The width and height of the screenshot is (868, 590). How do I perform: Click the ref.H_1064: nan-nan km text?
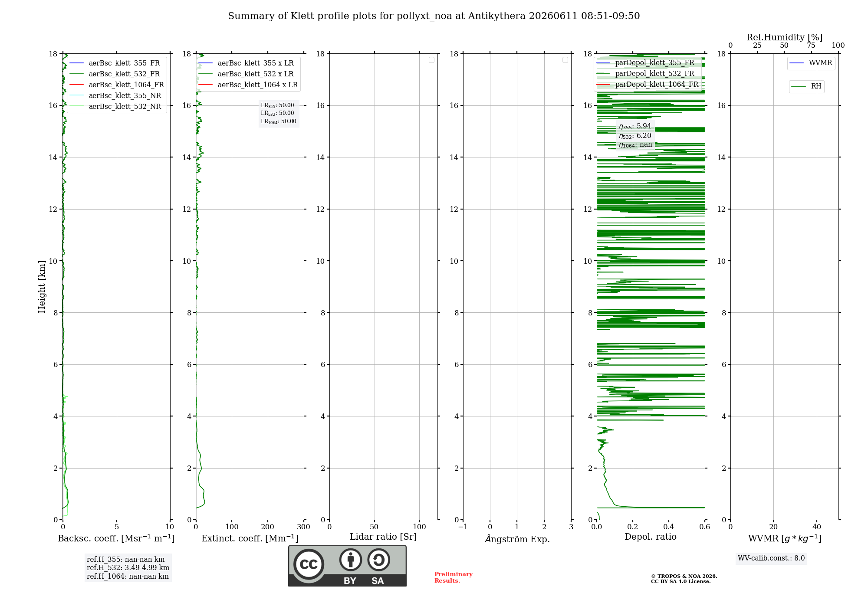pyautogui.click(x=128, y=577)
